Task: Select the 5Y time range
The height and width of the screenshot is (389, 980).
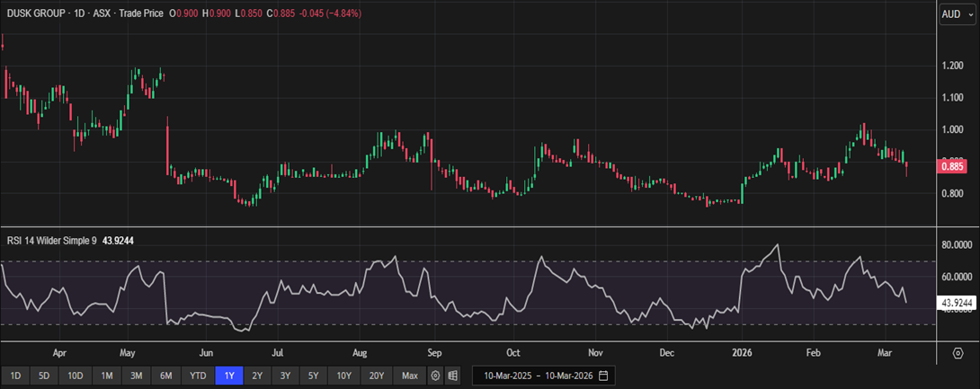Action: [x=312, y=375]
